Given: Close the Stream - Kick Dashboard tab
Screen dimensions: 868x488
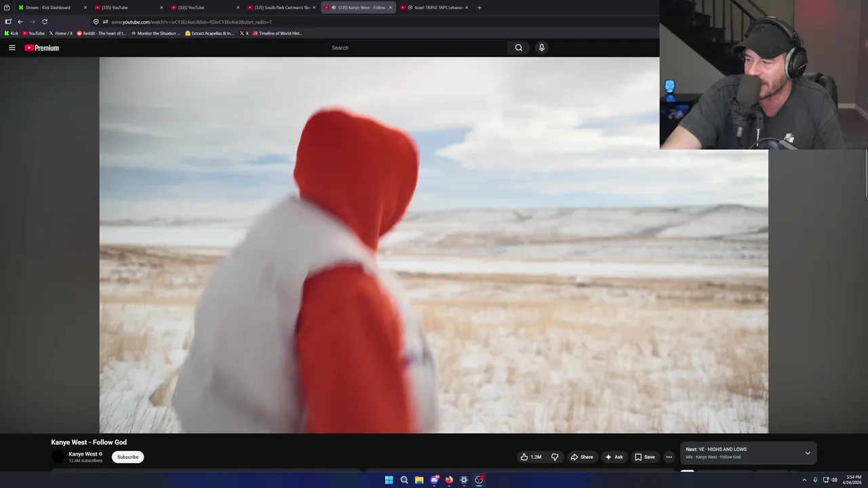Looking at the screenshot, I should tap(85, 7).
